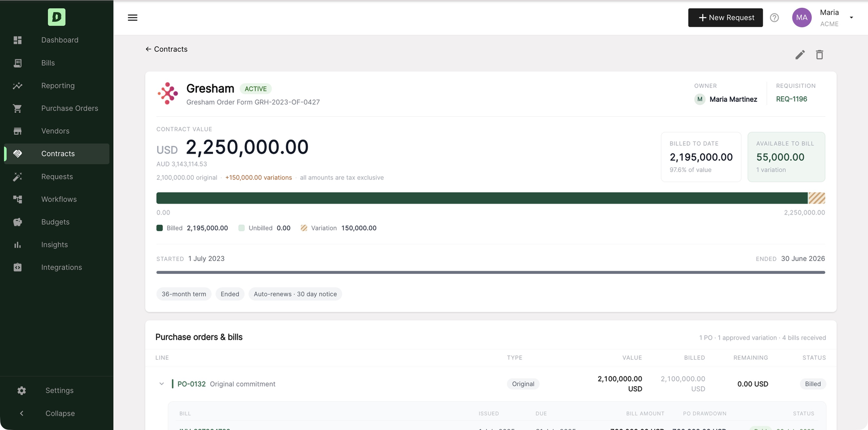The image size is (868, 430).
Task: Click the New Request button
Action: [x=725, y=18]
